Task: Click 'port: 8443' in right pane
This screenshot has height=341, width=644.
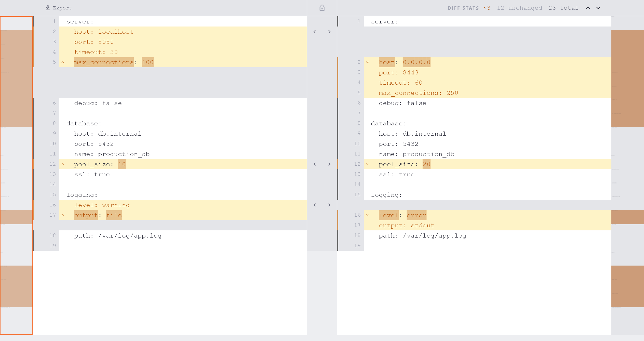Action: pos(399,72)
